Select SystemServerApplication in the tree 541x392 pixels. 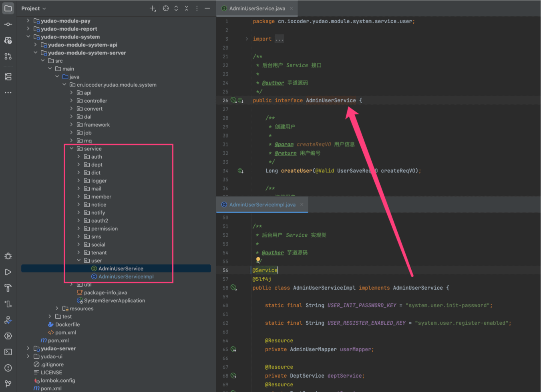[x=114, y=301]
